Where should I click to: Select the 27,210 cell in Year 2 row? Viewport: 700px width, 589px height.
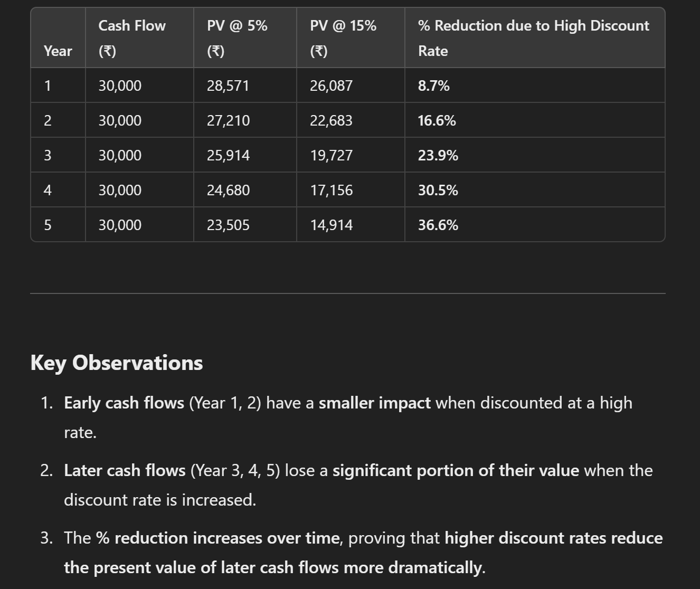click(x=228, y=121)
